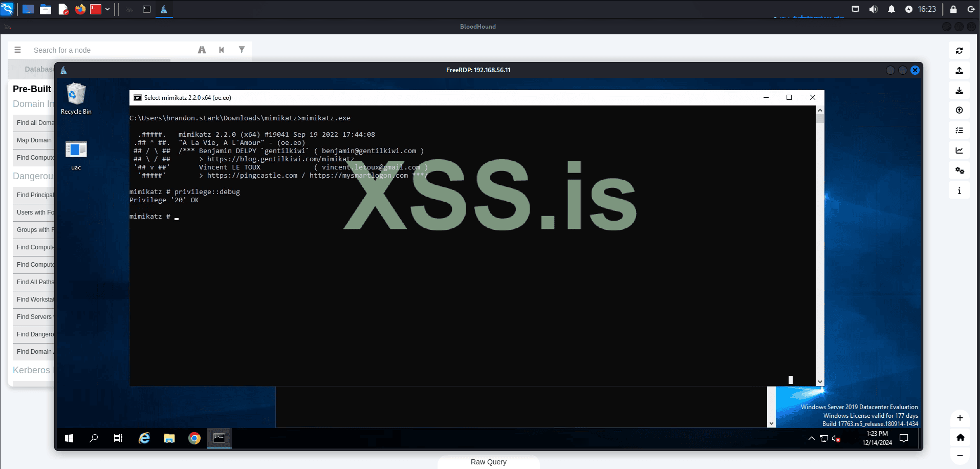This screenshot has height=469, width=980.
Task: Change the graph layout using list icon
Action: [x=960, y=131]
